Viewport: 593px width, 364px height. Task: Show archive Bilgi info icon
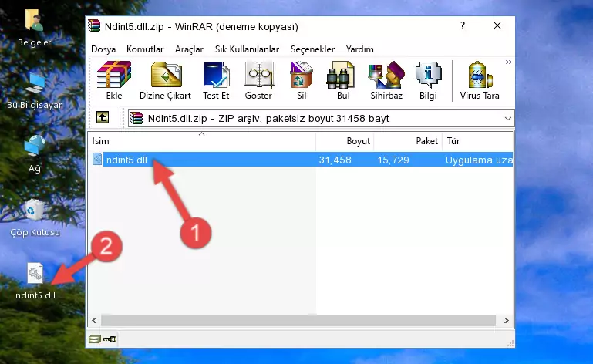[x=428, y=81]
